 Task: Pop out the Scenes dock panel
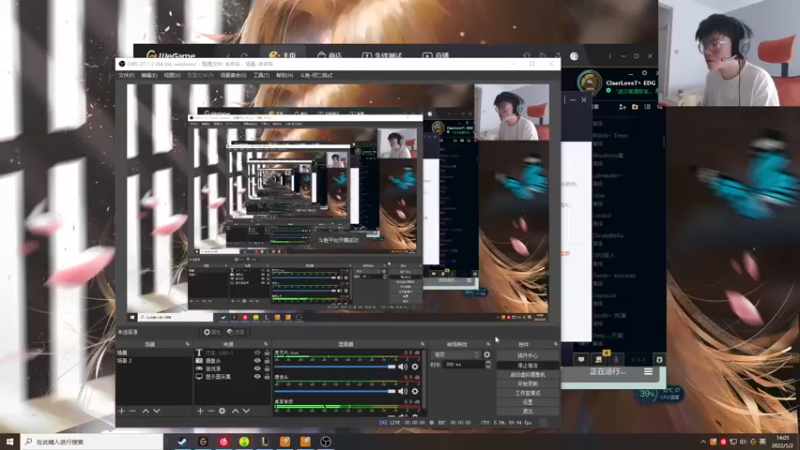[x=188, y=344]
